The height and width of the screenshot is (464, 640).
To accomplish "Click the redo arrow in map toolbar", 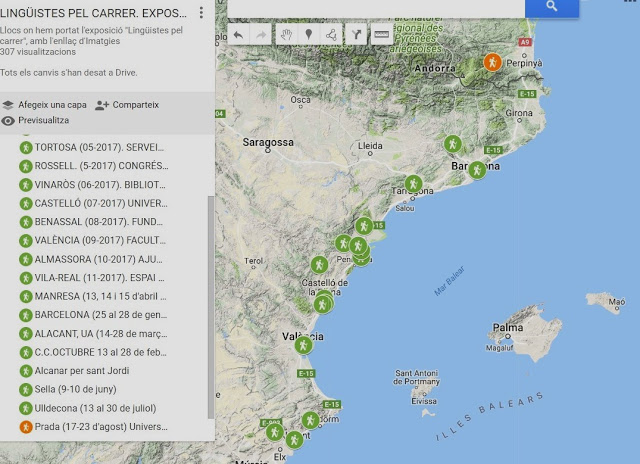I will (261, 35).
